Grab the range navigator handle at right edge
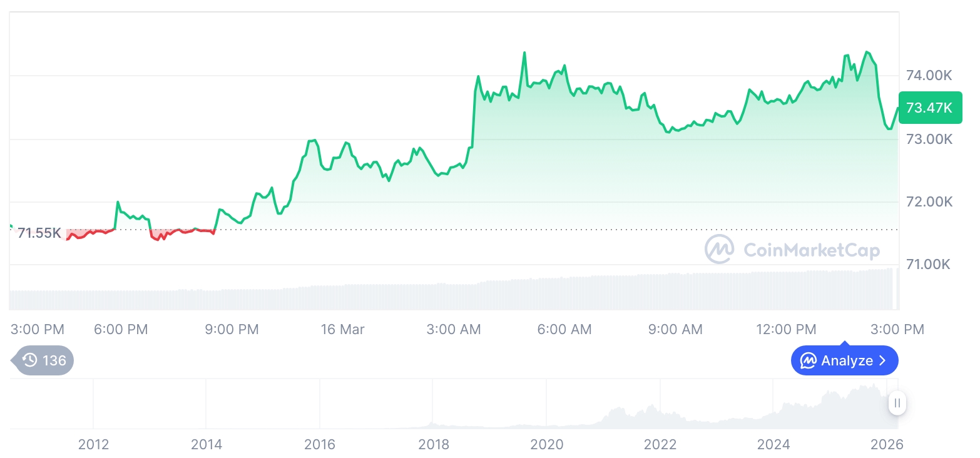 coord(897,404)
